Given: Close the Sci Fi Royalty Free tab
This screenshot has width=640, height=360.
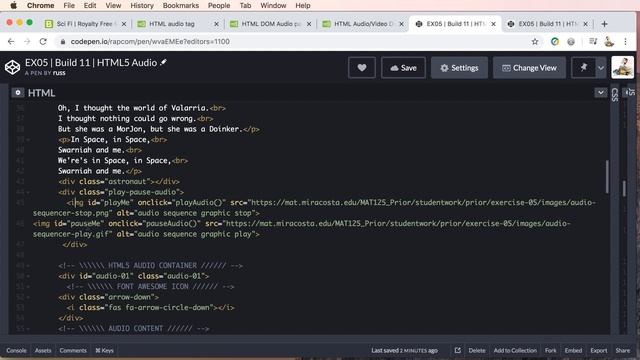Looking at the screenshot, I should tap(124, 24).
